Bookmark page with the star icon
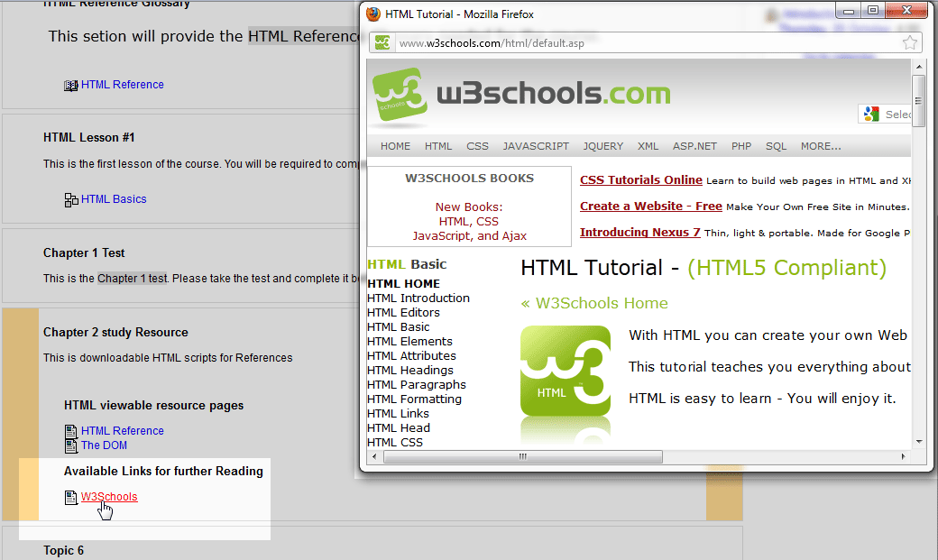The image size is (938, 560). [x=909, y=42]
